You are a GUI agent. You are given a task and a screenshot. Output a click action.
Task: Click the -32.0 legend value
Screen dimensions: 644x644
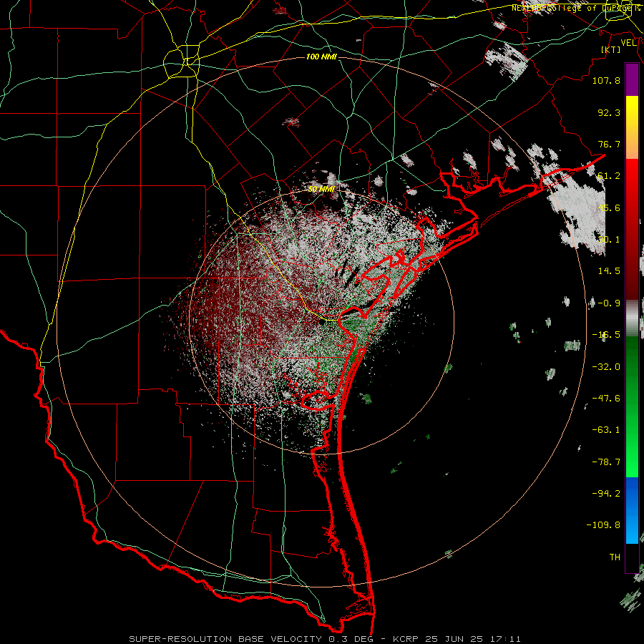click(606, 367)
